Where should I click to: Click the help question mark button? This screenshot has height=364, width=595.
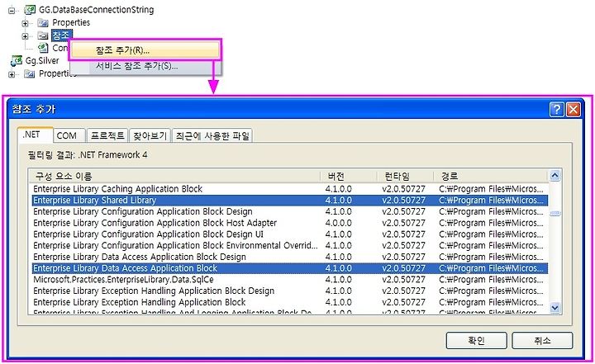tap(556, 110)
